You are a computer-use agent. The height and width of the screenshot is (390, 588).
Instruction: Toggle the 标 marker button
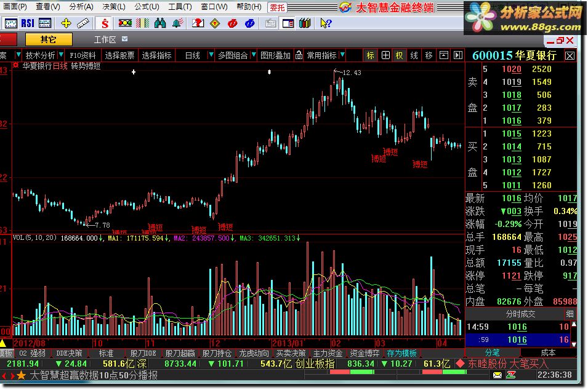(x=371, y=55)
